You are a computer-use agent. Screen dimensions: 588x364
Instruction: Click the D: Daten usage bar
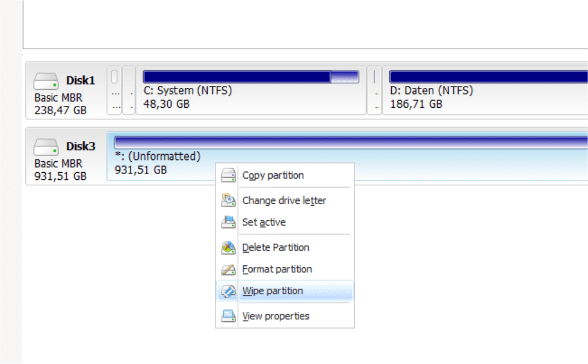488,76
